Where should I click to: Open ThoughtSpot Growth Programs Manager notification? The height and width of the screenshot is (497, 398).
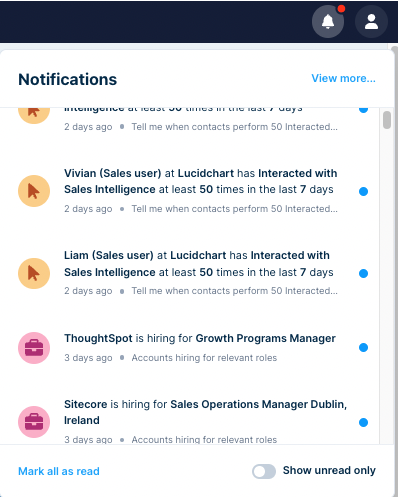[200, 338]
